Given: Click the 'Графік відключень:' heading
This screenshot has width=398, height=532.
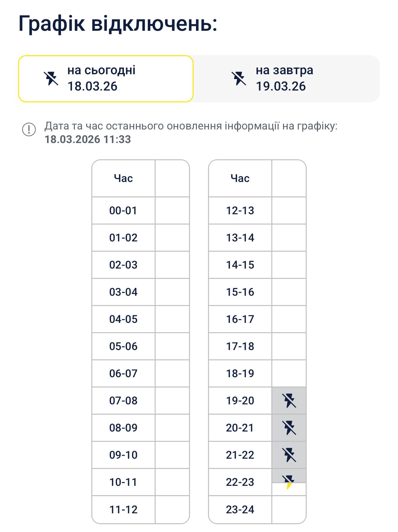Looking at the screenshot, I should (118, 24).
